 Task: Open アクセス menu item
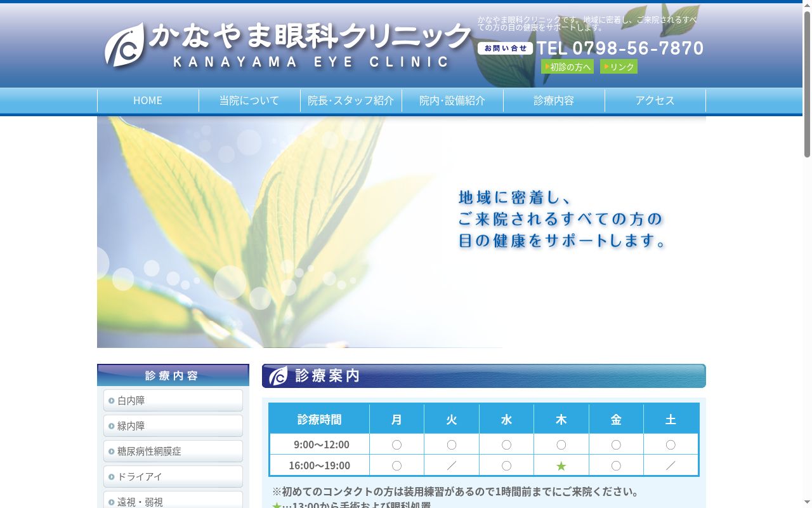coord(655,100)
